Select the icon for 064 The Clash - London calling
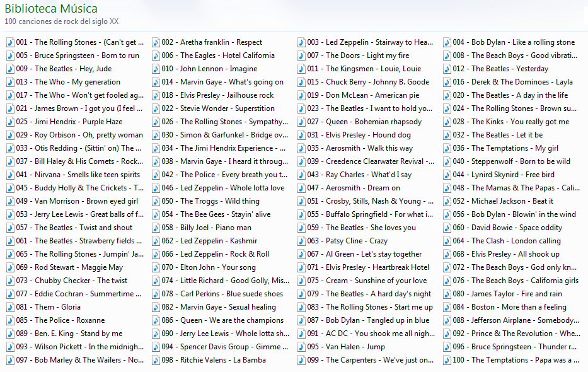This screenshot has width=588, height=372. pyautogui.click(x=447, y=241)
